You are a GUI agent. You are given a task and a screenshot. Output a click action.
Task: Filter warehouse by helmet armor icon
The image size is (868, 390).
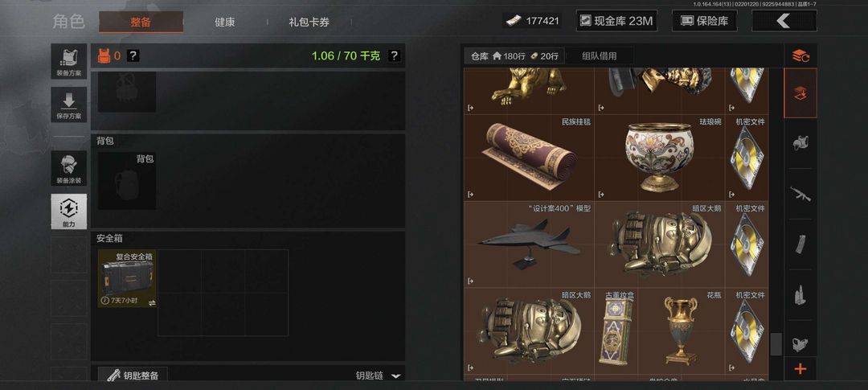tap(800, 143)
